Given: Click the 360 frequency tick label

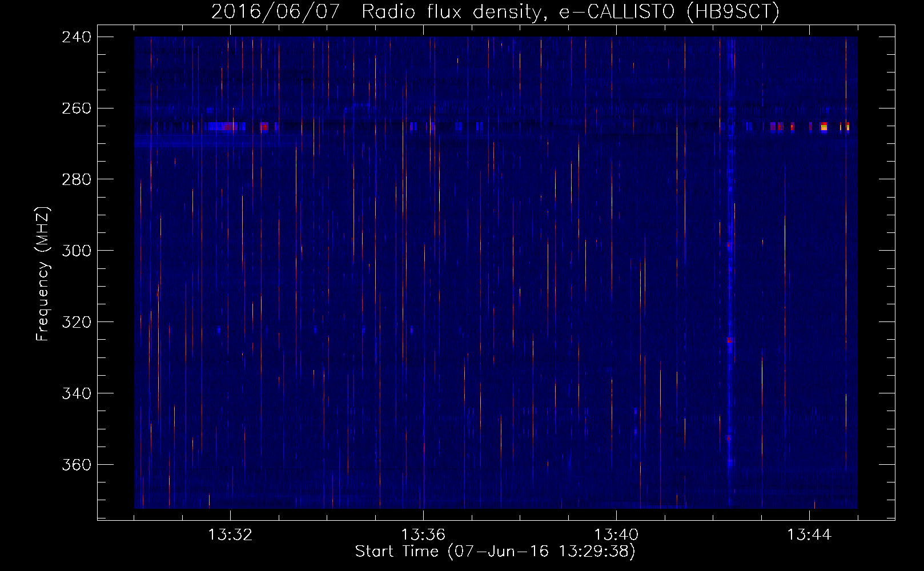Looking at the screenshot, I should [x=77, y=465].
